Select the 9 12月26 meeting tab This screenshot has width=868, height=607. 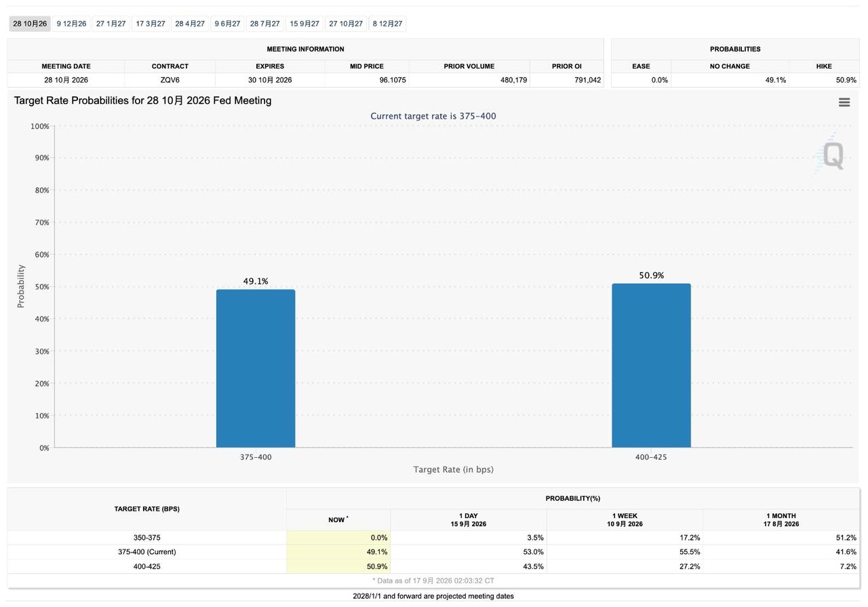pyautogui.click(x=71, y=24)
